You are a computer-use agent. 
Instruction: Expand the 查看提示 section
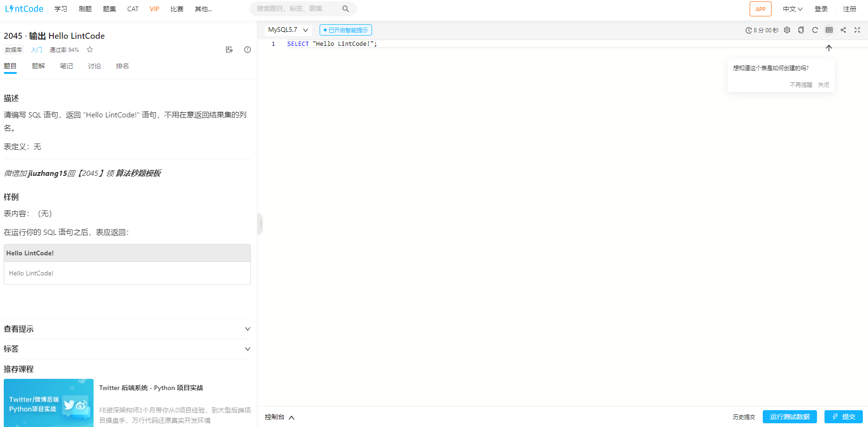click(127, 329)
